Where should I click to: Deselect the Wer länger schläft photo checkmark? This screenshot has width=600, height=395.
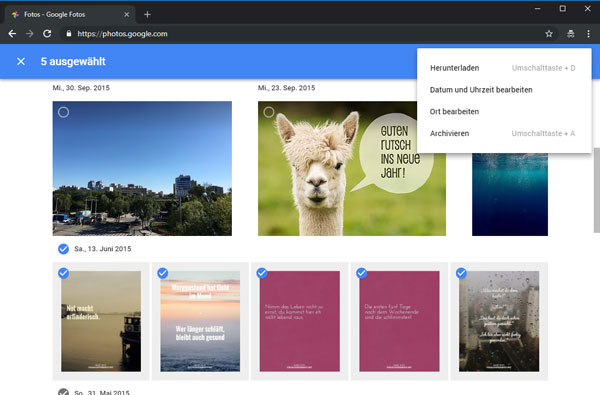(x=163, y=273)
